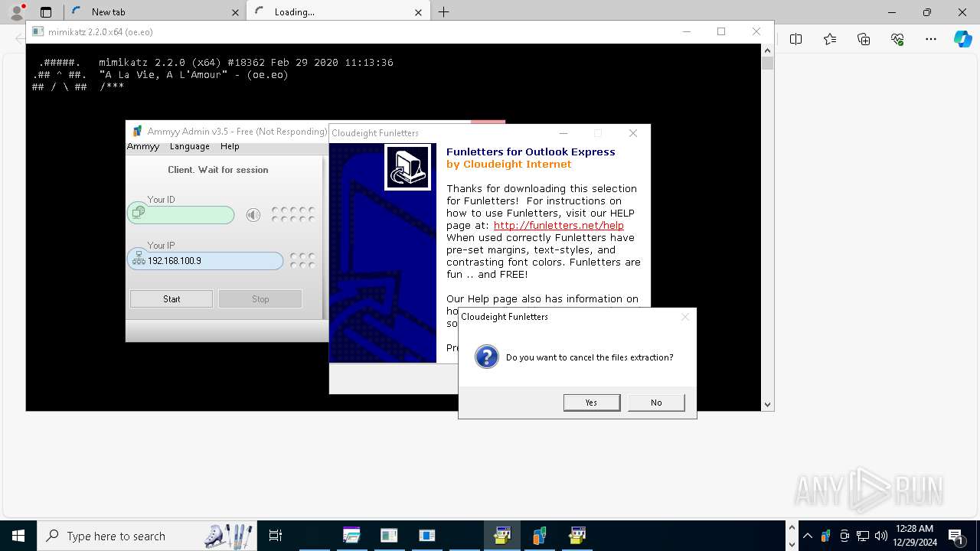980x551 pixels.
Task: Open Edge Collections icon
Action: pos(864,39)
